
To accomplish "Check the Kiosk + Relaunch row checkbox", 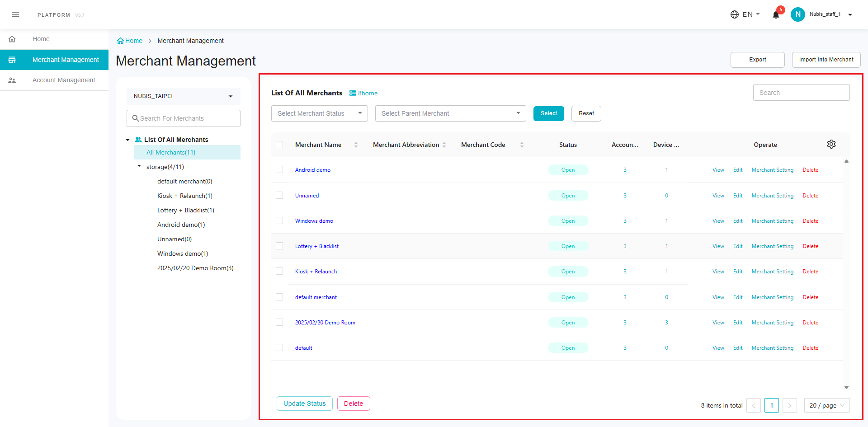I will click(279, 271).
